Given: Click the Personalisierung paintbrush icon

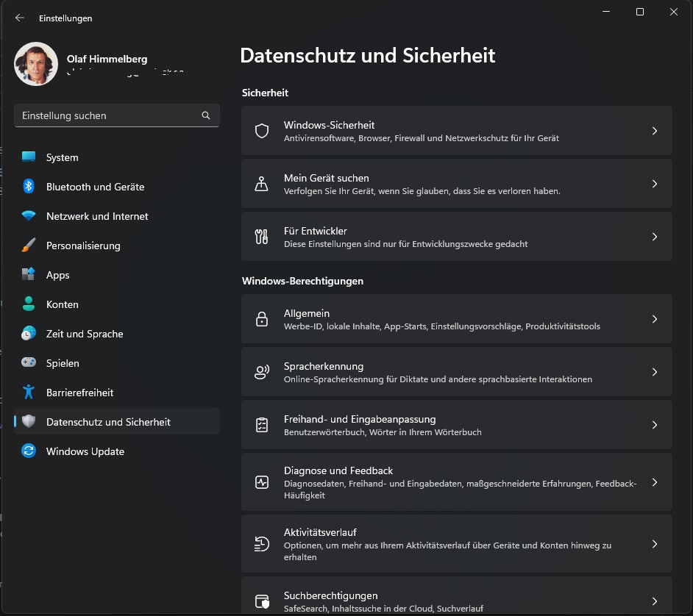Looking at the screenshot, I should (x=29, y=245).
